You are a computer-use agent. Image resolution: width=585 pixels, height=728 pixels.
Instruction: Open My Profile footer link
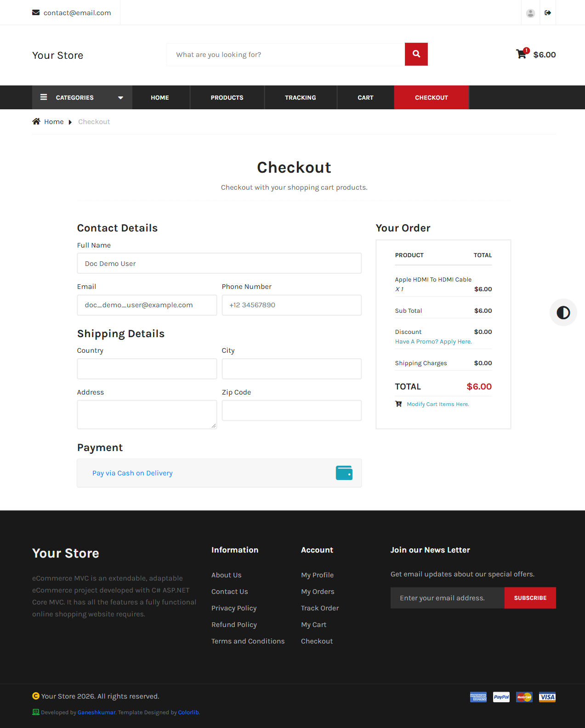(x=317, y=575)
